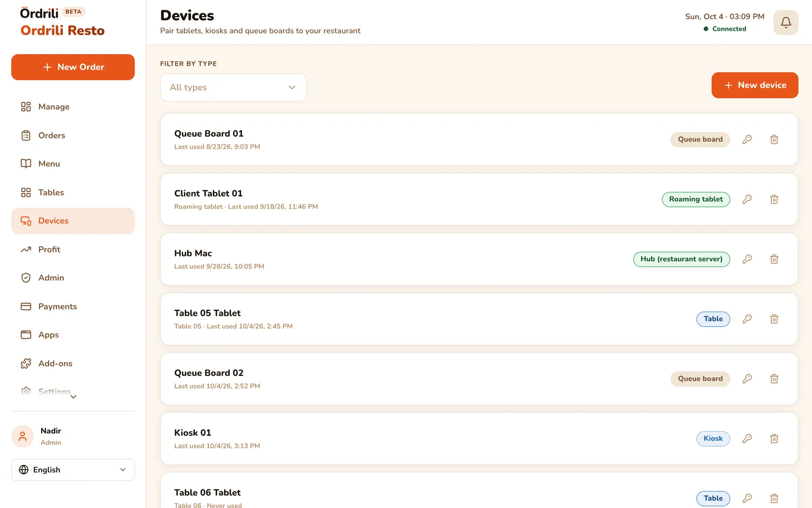
Task: Click Nadir's user avatar icon
Action: point(22,436)
